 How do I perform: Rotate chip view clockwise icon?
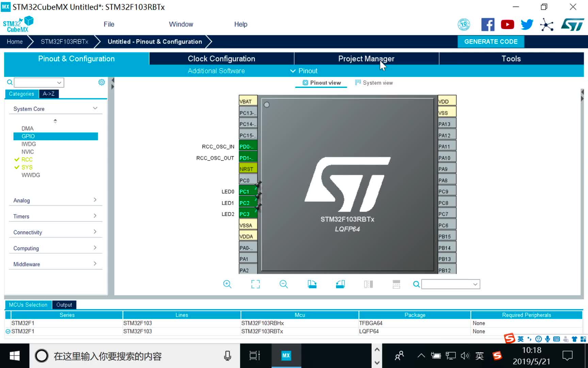(312, 284)
